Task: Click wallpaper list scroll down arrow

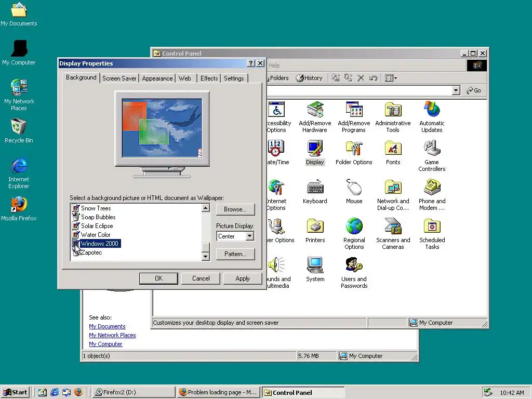Action: coord(205,257)
